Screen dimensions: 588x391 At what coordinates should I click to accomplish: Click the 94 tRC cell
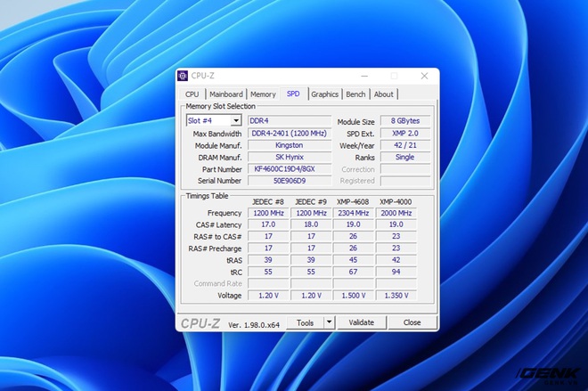coord(396,272)
